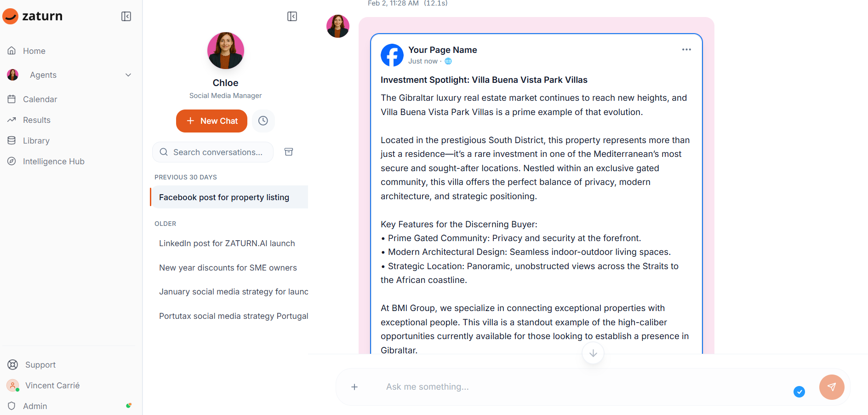Open the LinkedIn post for ZATURN.AI launch chat

[x=227, y=243]
